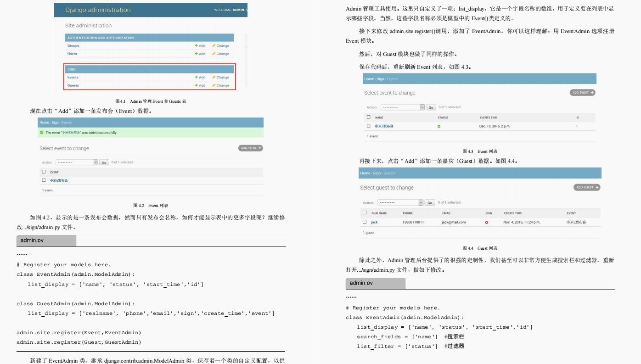Click the EVENT column header in Figure 4.2
The width and height of the screenshot is (641, 364).
coord(54,172)
